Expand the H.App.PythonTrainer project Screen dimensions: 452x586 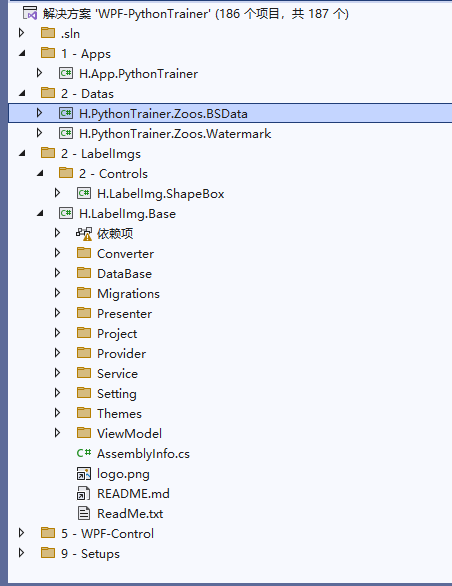(39, 73)
